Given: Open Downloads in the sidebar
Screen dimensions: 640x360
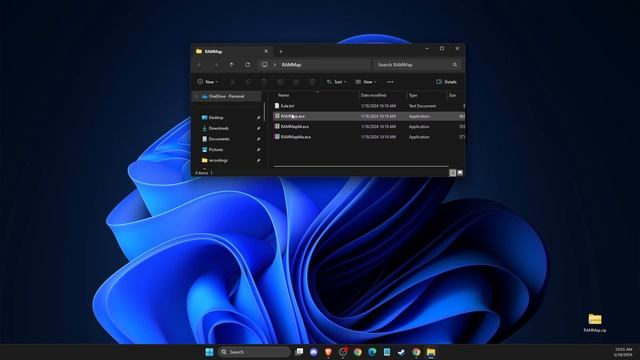Looking at the screenshot, I should click(x=218, y=128).
